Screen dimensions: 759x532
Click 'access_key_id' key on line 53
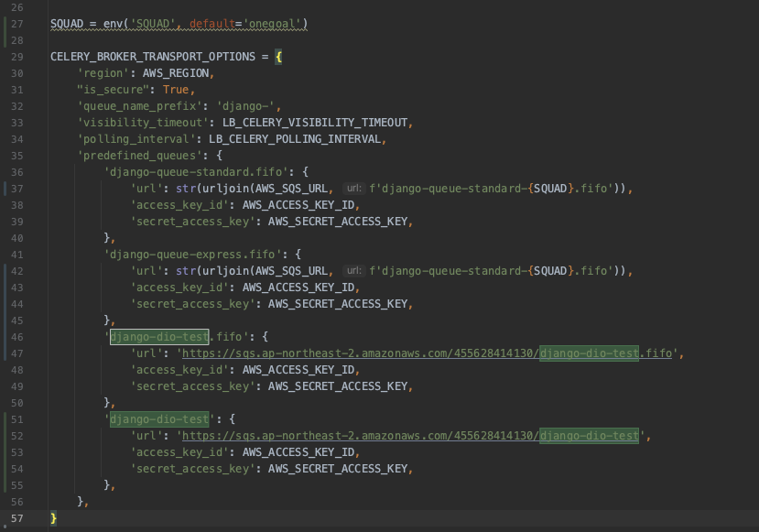179,452
